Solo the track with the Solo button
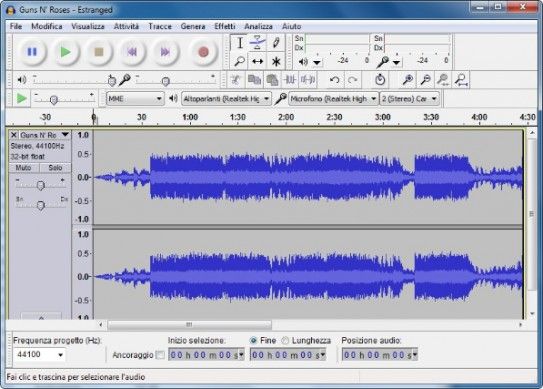Image resolution: width=543 pixels, height=389 pixels. click(x=55, y=168)
